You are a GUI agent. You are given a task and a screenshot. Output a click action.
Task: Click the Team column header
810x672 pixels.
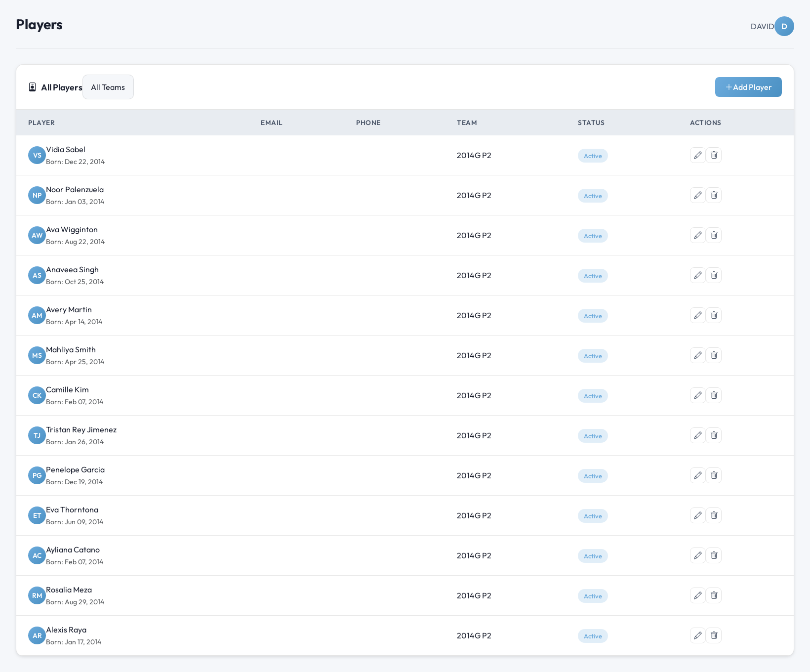467,123
